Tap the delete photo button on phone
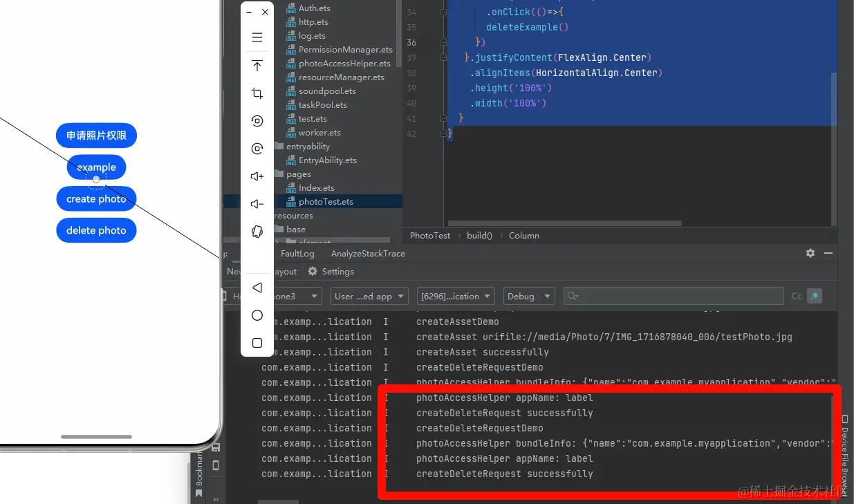The height and width of the screenshot is (504, 854). click(x=96, y=230)
